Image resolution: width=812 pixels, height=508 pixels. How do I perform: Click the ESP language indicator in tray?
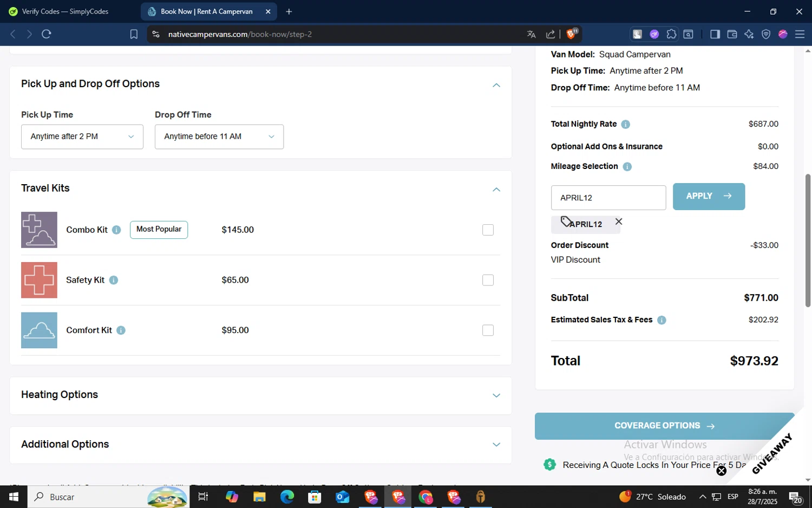click(733, 497)
